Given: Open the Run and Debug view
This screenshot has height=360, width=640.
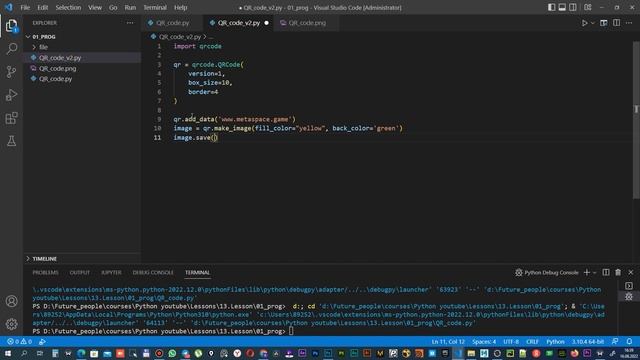Looking at the screenshot, I should pos(11,95).
